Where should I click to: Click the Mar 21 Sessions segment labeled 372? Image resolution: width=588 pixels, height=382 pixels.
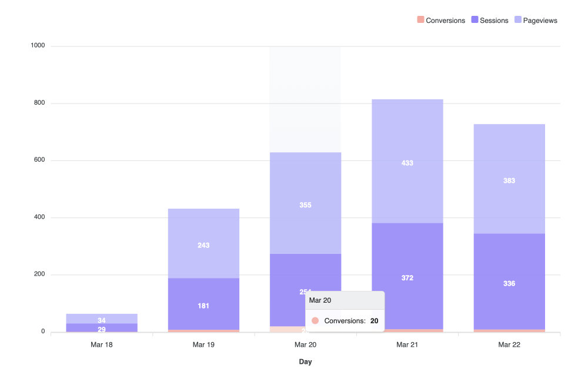407,276
